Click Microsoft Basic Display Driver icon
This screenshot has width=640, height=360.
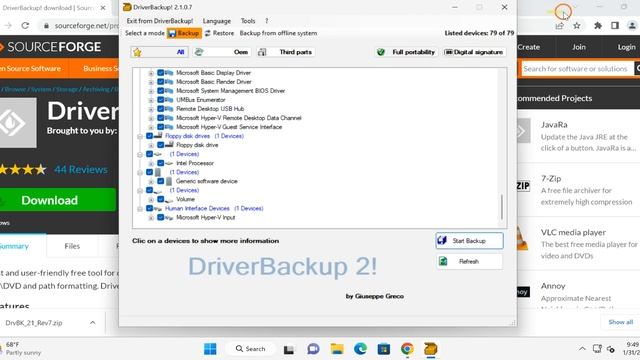[169, 73]
